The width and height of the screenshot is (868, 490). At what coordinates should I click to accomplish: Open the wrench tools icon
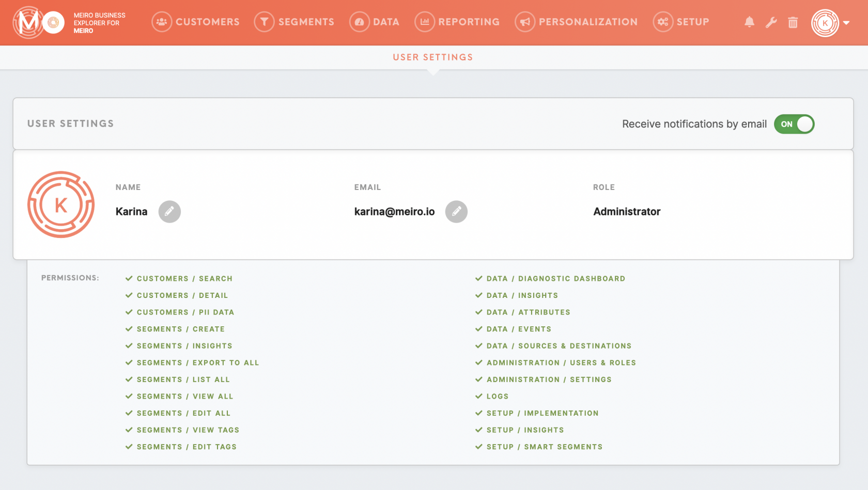(x=771, y=22)
